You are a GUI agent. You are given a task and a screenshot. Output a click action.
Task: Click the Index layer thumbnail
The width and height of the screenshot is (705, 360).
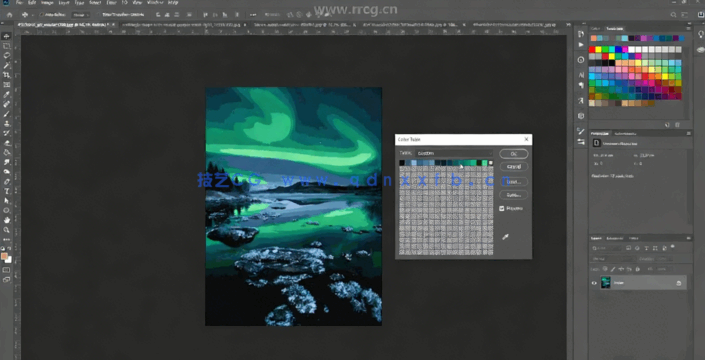tap(605, 283)
